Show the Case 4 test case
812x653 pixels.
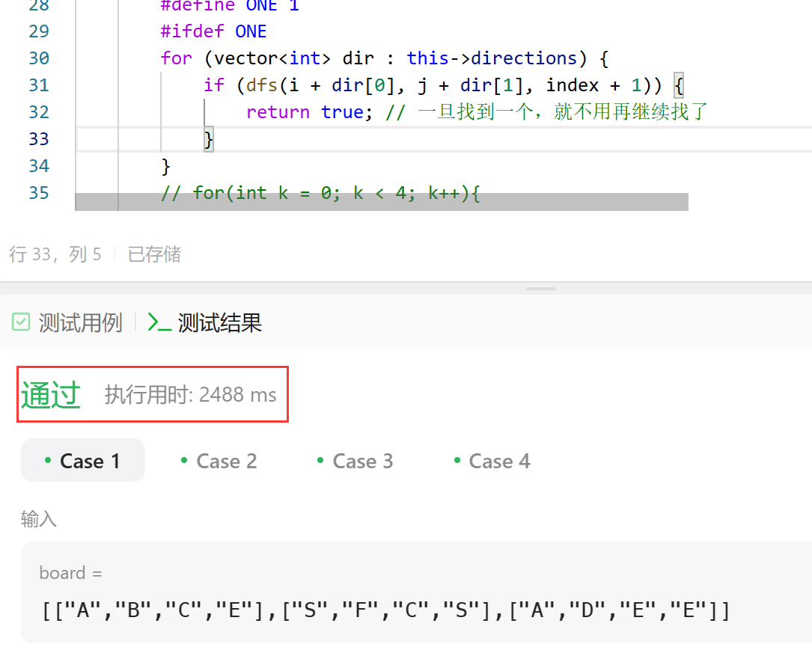[x=492, y=461]
